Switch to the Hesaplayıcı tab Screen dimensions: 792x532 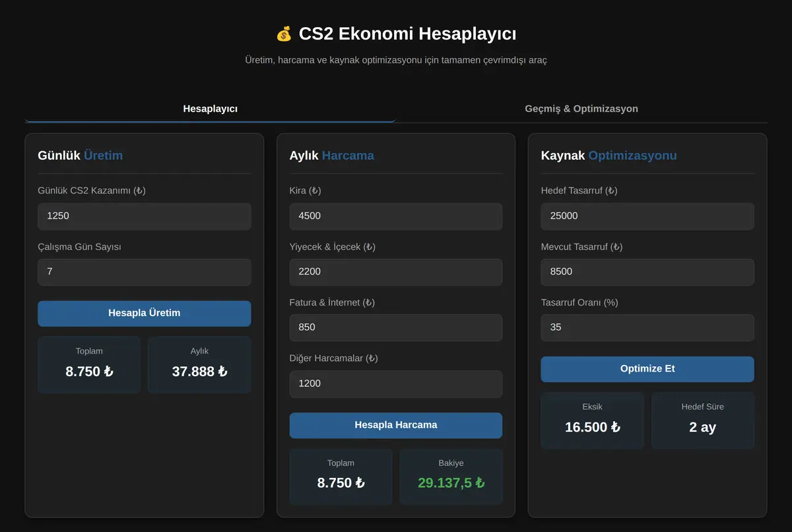pos(210,108)
